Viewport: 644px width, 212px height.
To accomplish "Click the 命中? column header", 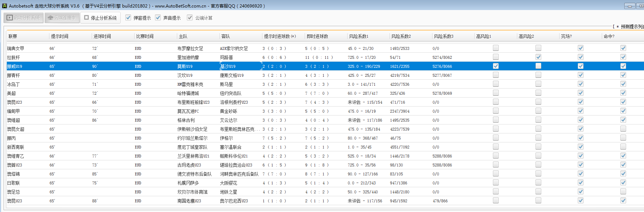I will pyautogui.click(x=609, y=36).
